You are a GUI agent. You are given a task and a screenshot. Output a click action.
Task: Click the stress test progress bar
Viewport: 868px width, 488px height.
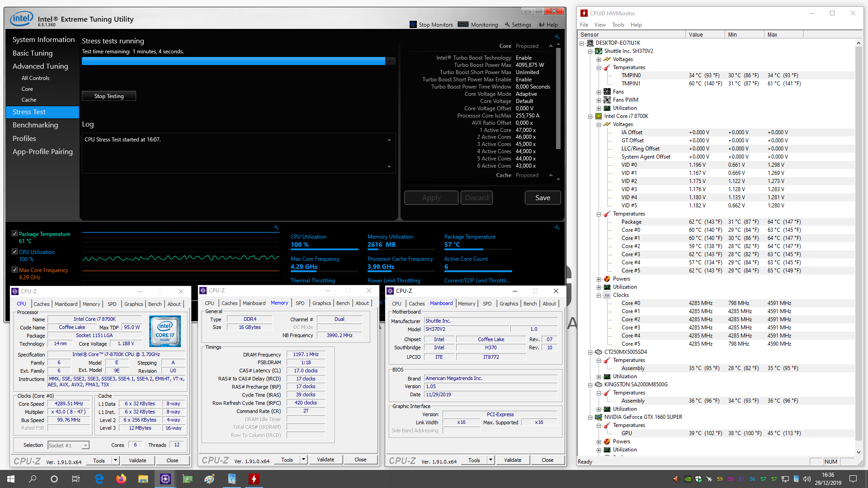pos(239,61)
